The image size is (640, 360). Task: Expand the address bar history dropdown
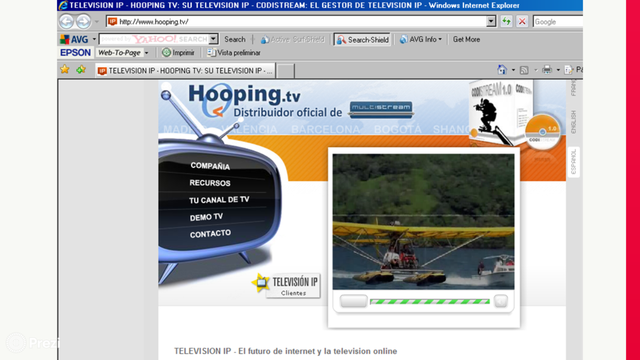coord(491,22)
